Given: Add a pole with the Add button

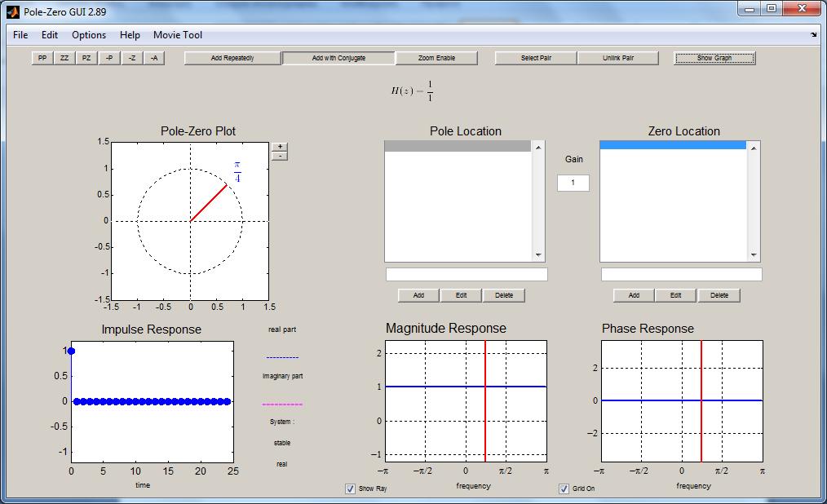Looking at the screenshot, I should tap(418, 295).
